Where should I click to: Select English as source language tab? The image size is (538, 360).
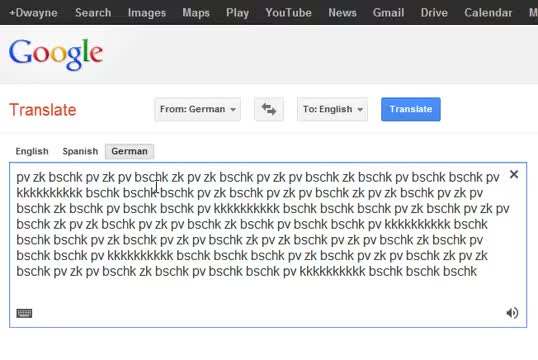(x=32, y=151)
